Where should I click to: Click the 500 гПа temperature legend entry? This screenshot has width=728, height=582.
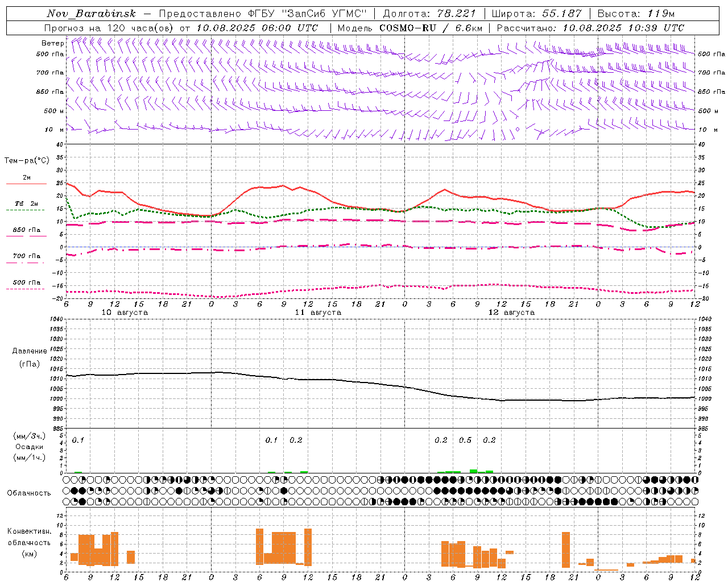pos(27,282)
